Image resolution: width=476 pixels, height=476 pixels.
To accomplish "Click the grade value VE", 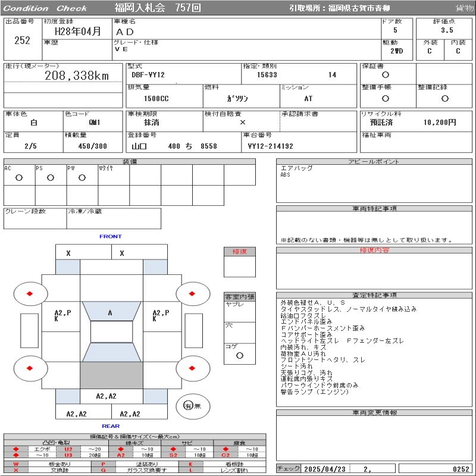I will [121, 49].
